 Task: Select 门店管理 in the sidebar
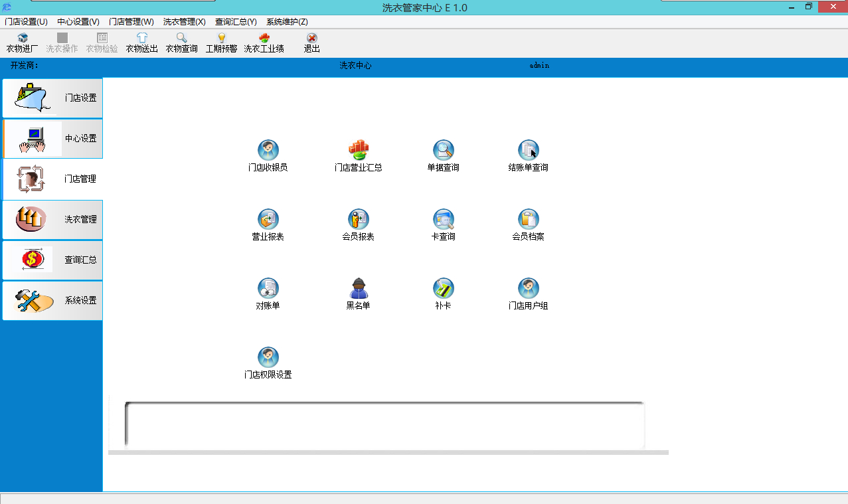click(52, 179)
